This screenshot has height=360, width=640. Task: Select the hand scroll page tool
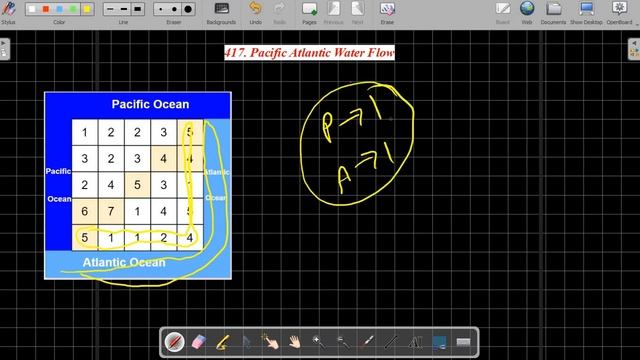(x=295, y=342)
